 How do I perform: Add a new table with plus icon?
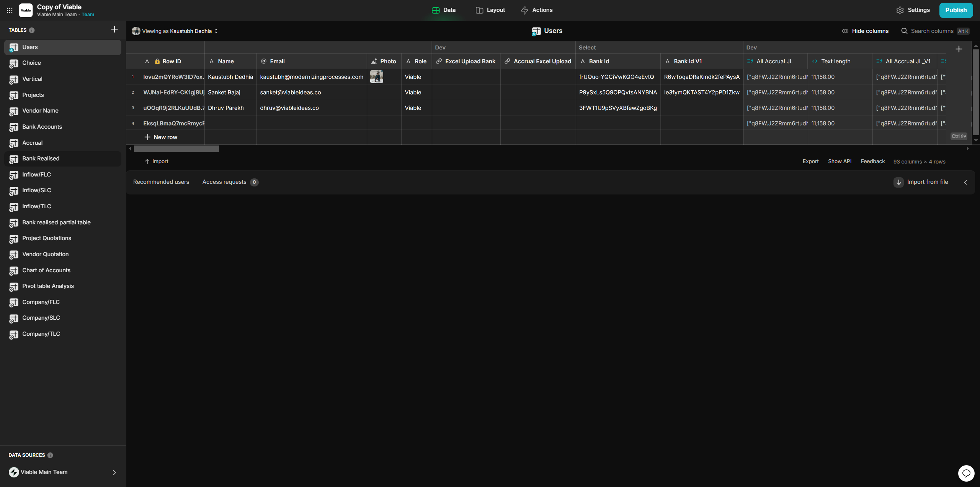[x=114, y=29]
